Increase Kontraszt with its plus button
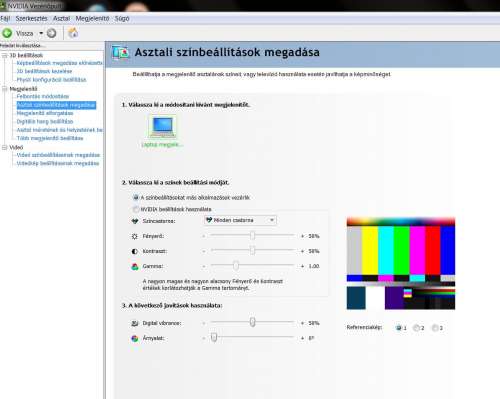500x399 pixels. point(302,251)
